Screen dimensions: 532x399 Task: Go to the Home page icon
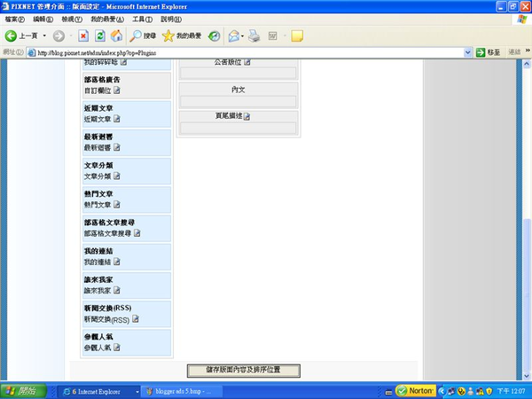[x=116, y=35]
